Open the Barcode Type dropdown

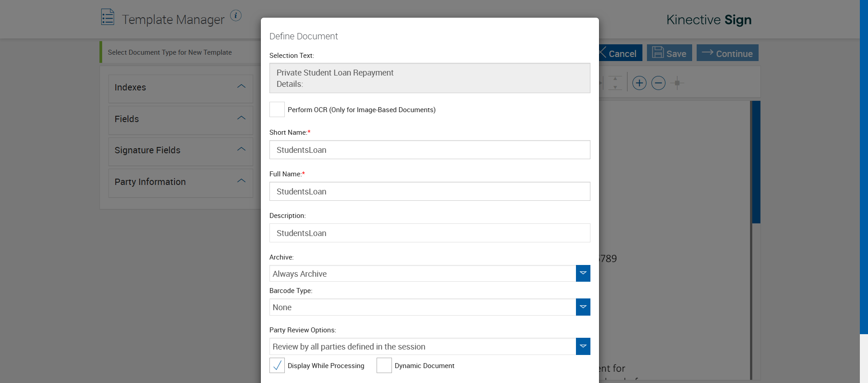583,307
